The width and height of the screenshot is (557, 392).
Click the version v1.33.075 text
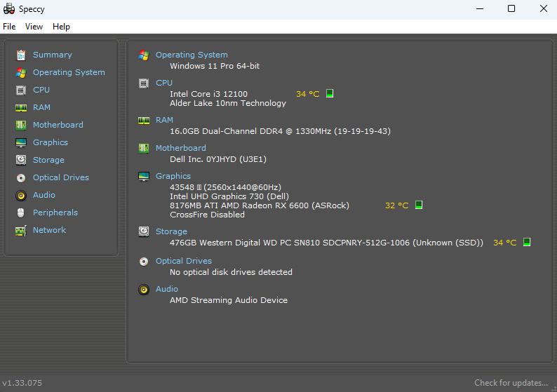pyautogui.click(x=22, y=383)
